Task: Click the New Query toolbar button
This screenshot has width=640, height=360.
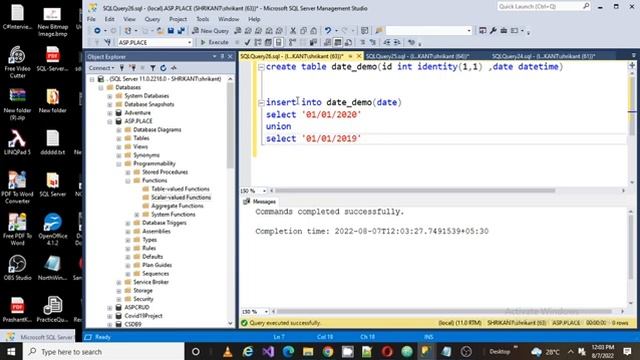Action: (211, 31)
